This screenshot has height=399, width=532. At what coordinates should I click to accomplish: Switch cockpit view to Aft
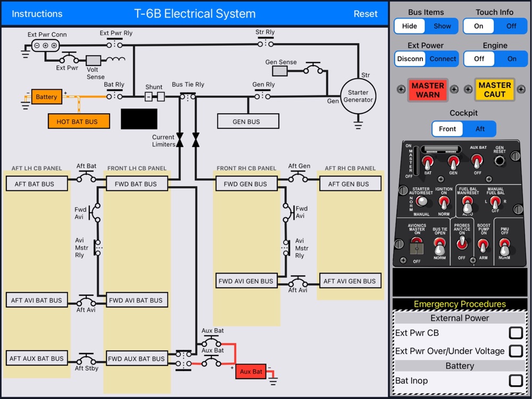(480, 129)
